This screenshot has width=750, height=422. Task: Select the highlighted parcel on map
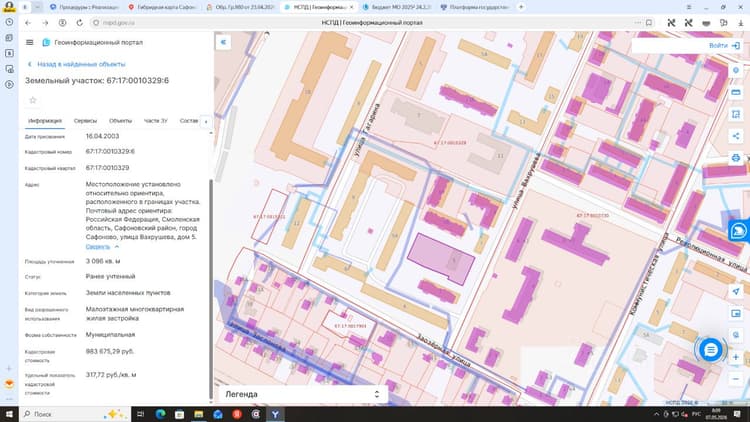[x=441, y=258]
